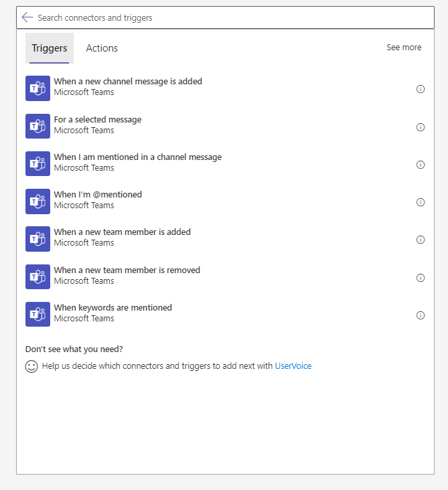Switch to the Actions tab
Image resolution: width=448 pixels, height=490 pixels.
pos(102,48)
